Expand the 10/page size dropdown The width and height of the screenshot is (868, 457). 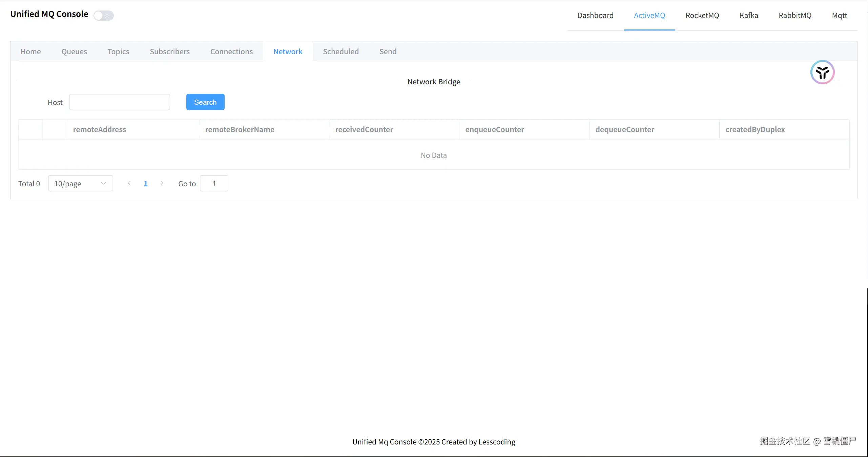[80, 183]
